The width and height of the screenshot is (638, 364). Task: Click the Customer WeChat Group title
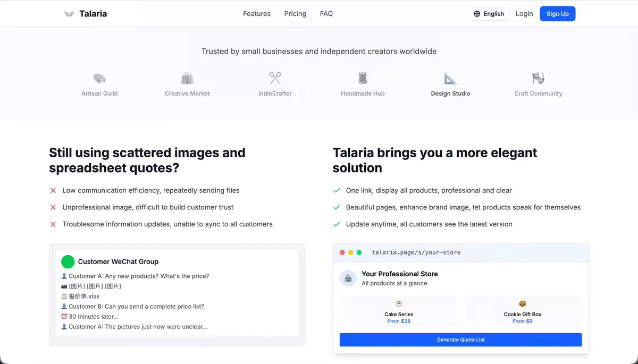118,261
